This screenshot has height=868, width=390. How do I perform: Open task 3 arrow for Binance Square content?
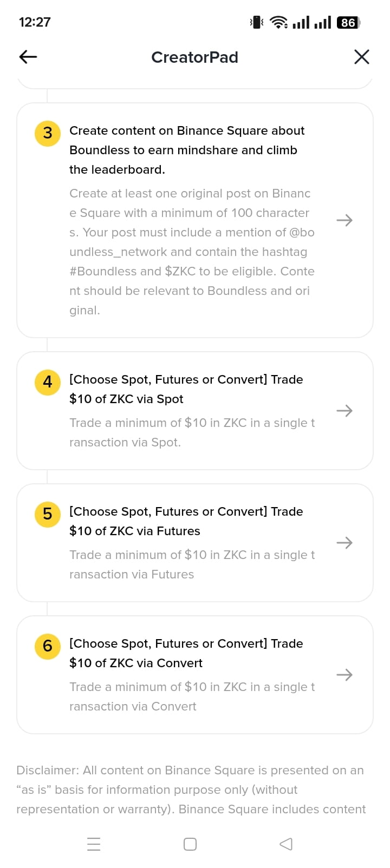(x=344, y=220)
